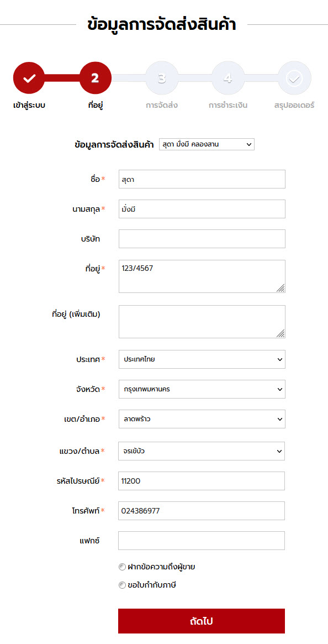Select ขอใบกำกับภาษี radio option
The height and width of the screenshot is (644, 328).
coord(122,585)
